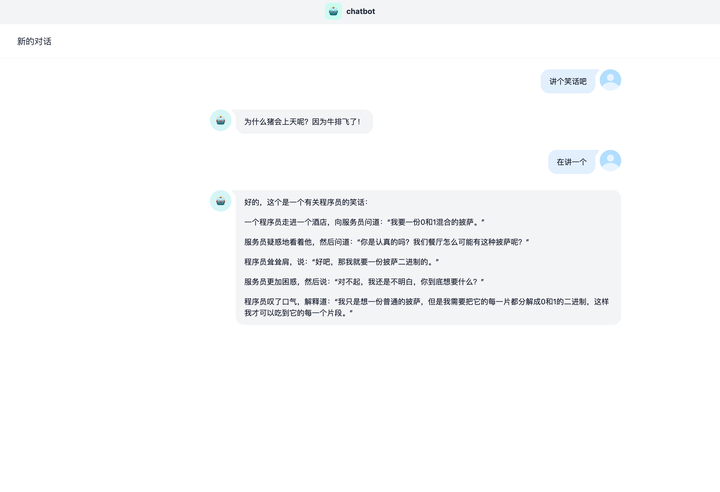Click bot avatar beside the pig joke reply
The width and height of the screenshot is (720, 492).
(x=220, y=120)
